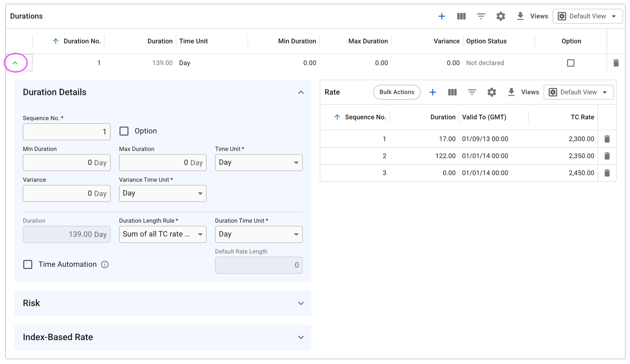This screenshot has width=630, height=364.
Task: Add a new rate with plus icon
Action: [433, 92]
